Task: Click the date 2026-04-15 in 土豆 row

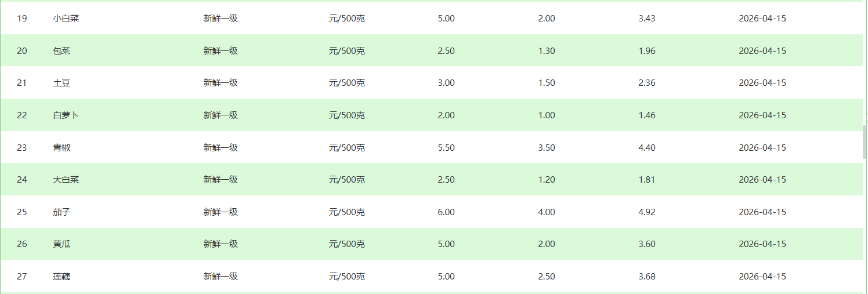Action: point(762,83)
